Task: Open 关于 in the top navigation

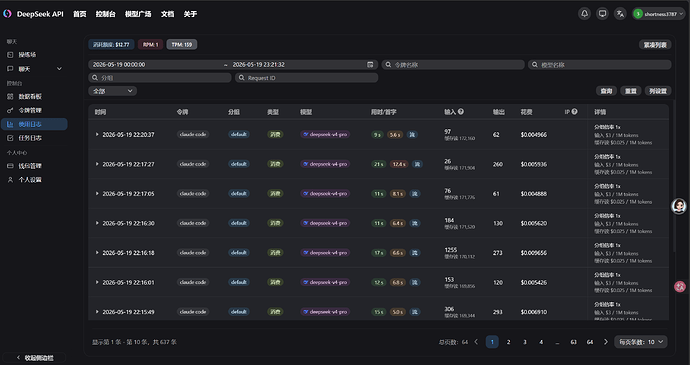Action: click(190, 14)
